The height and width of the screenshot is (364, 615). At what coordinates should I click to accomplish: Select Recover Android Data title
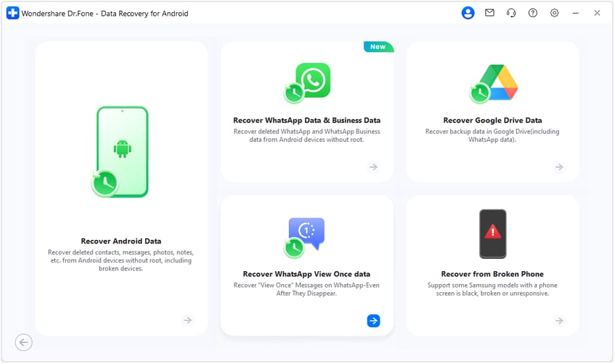click(121, 241)
